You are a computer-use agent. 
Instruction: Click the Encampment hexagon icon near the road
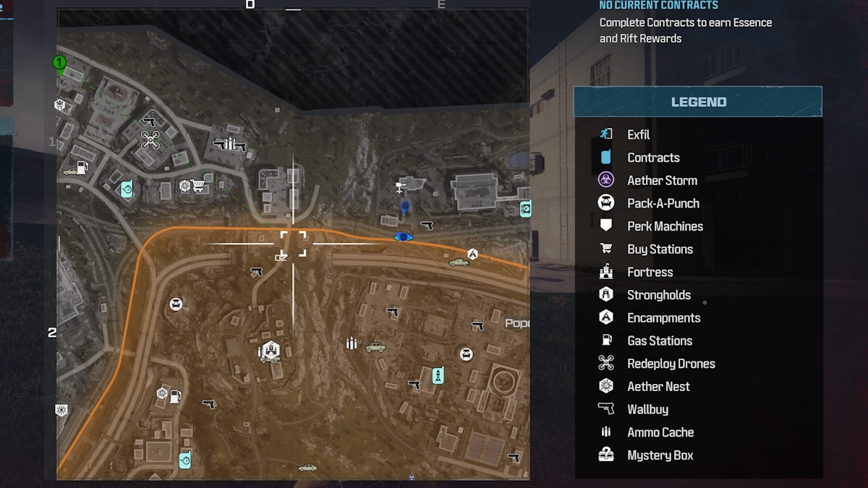point(472,254)
